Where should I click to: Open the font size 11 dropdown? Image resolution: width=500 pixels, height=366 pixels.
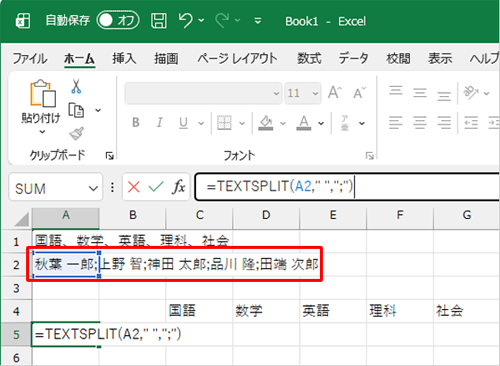(315, 93)
